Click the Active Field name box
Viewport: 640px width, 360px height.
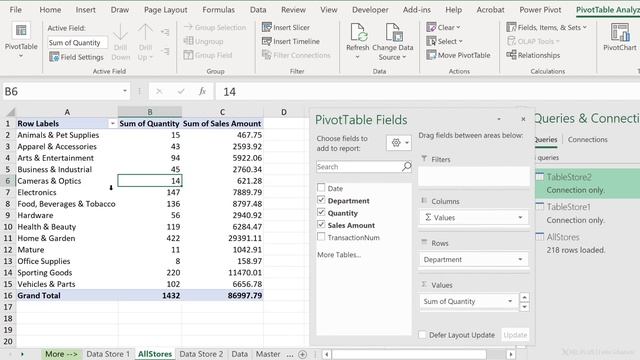(x=78, y=42)
